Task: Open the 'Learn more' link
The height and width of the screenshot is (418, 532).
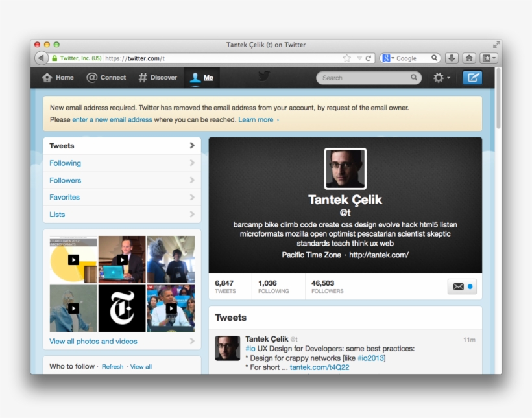Action: [258, 120]
